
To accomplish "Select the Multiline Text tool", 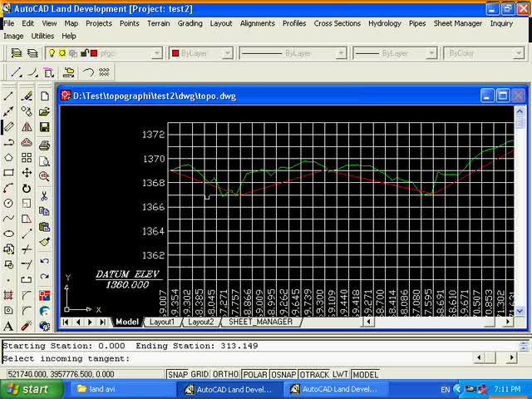I will pos(8,326).
